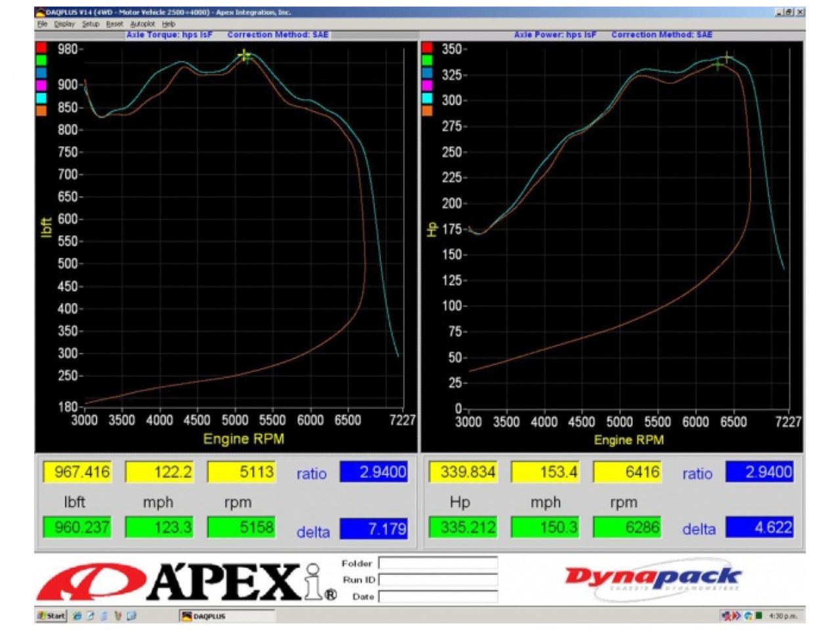Viewport: 840px width, 630px height.
Task: Select magenta run swatch on power graph
Action: [x=427, y=86]
